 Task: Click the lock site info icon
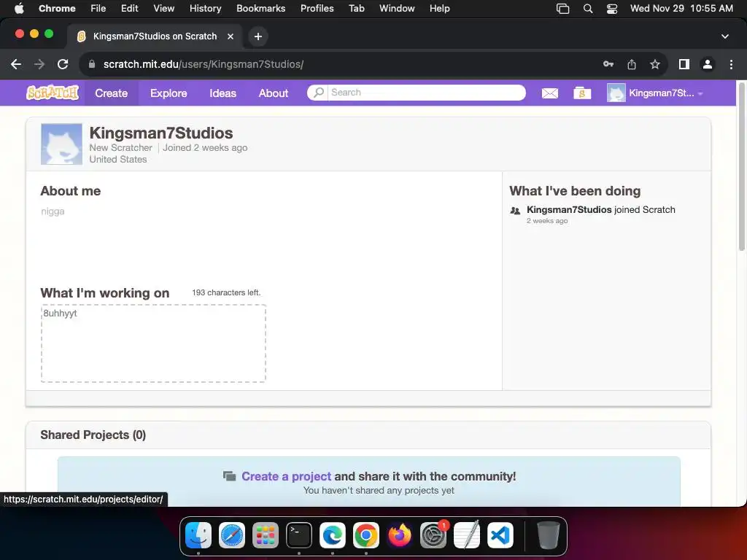[x=92, y=64]
